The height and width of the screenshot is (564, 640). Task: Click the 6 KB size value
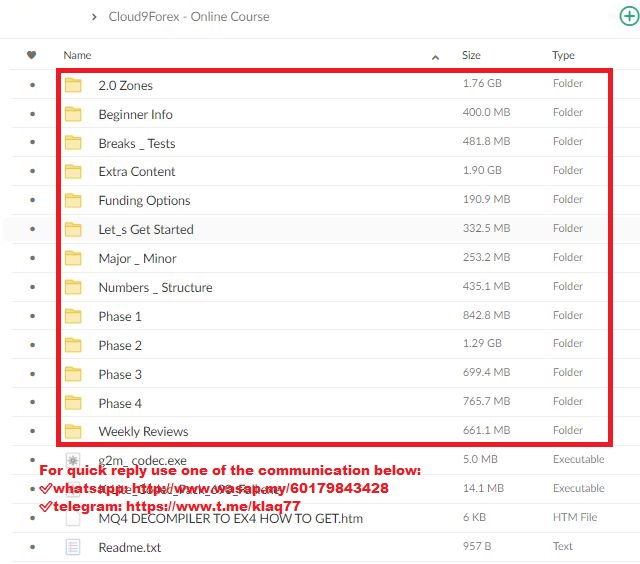[474, 517]
